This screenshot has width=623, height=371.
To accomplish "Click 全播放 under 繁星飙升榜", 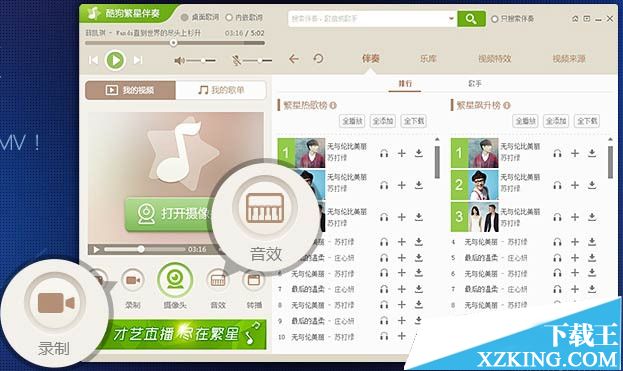I will coord(526,121).
